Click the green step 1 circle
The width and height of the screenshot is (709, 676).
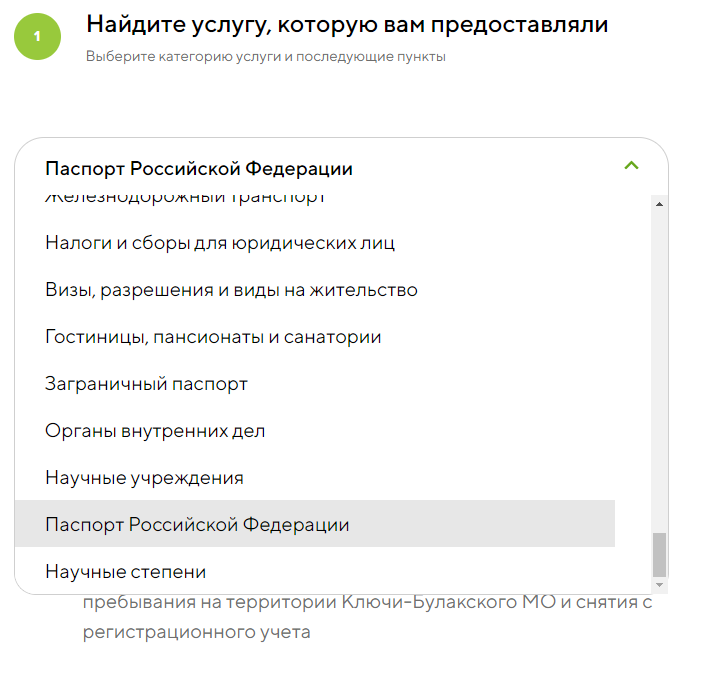pos(38,37)
